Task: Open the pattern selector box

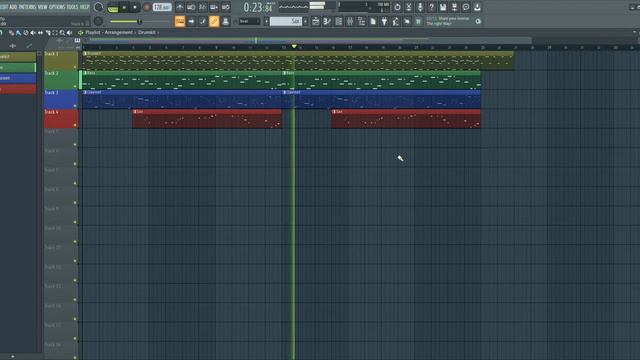Action: (286, 22)
